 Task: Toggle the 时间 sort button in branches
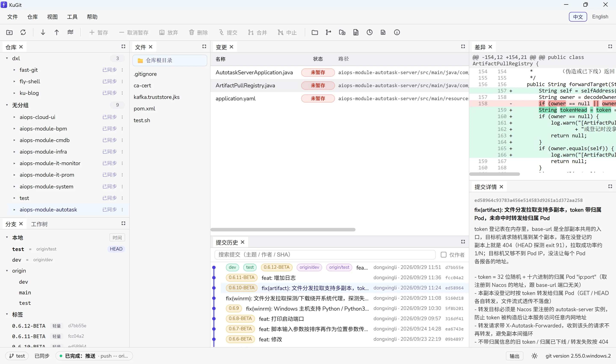[117, 238]
